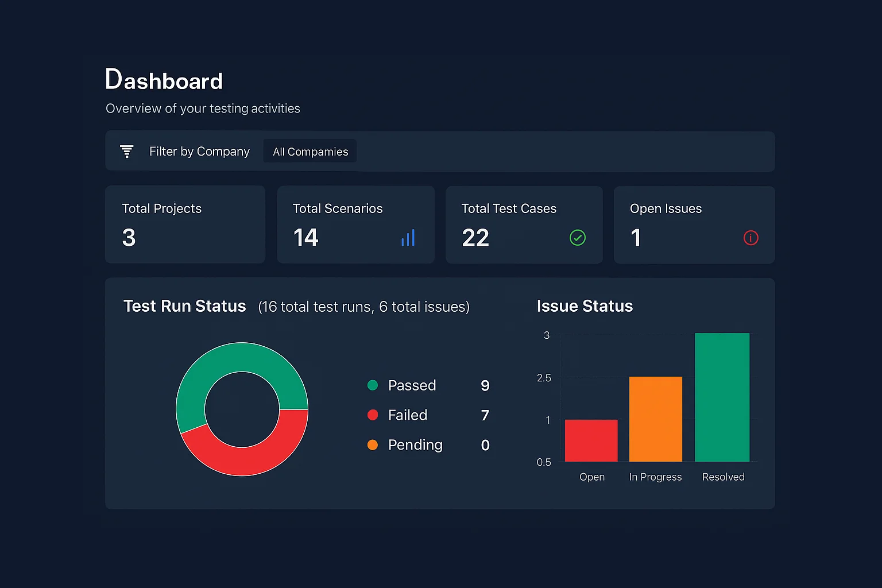Open the All Compamies dropdown
This screenshot has height=588, width=882.
coord(310,151)
